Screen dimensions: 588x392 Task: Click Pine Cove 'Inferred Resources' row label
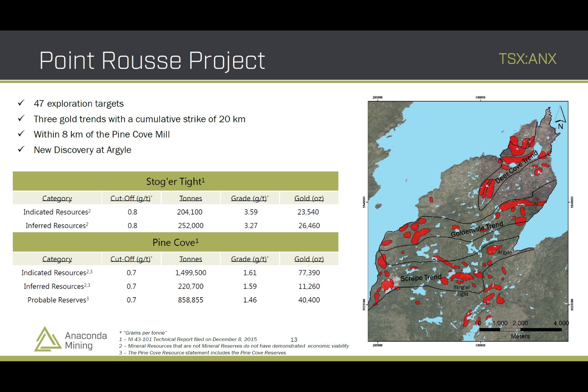coord(57,286)
